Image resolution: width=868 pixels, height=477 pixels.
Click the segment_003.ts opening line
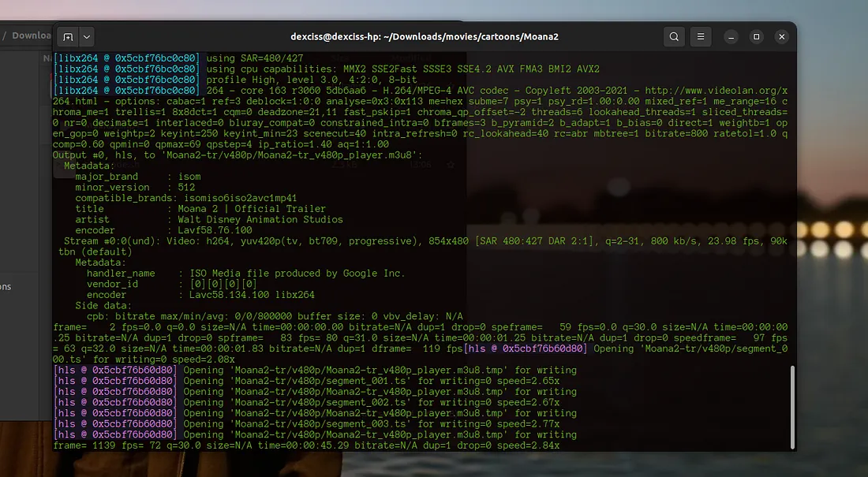[x=307, y=424]
